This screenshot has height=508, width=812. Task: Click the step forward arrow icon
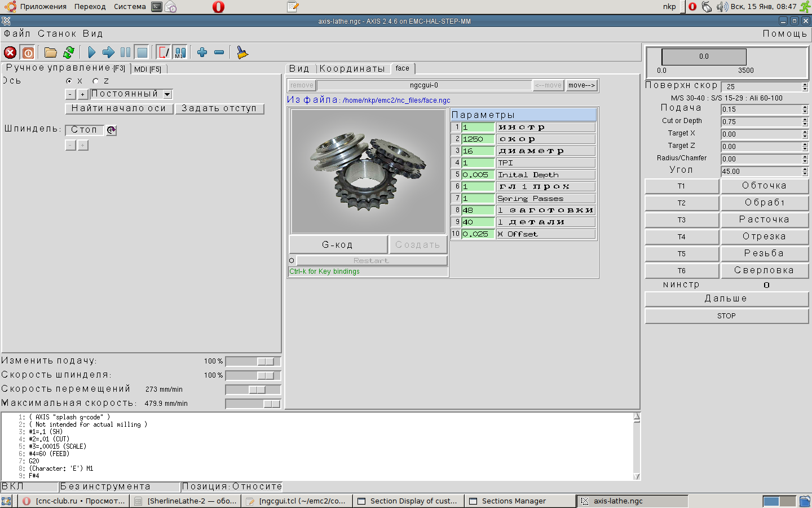click(108, 52)
